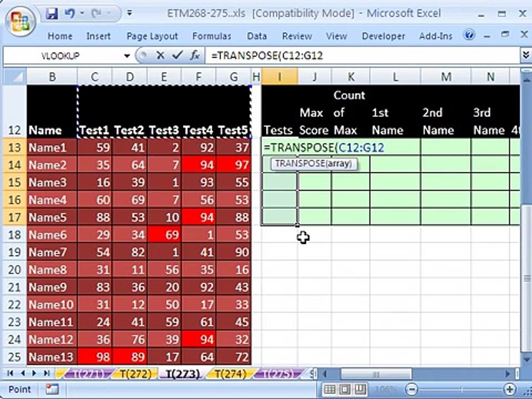Open Insert Function fx dialog
Viewport: 532px width, 399px height.
pos(195,55)
